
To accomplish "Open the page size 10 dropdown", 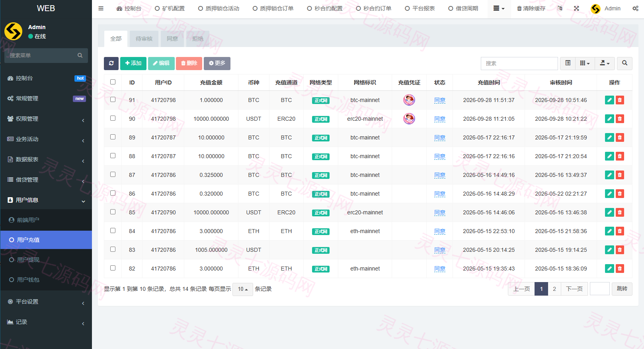I will point(243,289).
